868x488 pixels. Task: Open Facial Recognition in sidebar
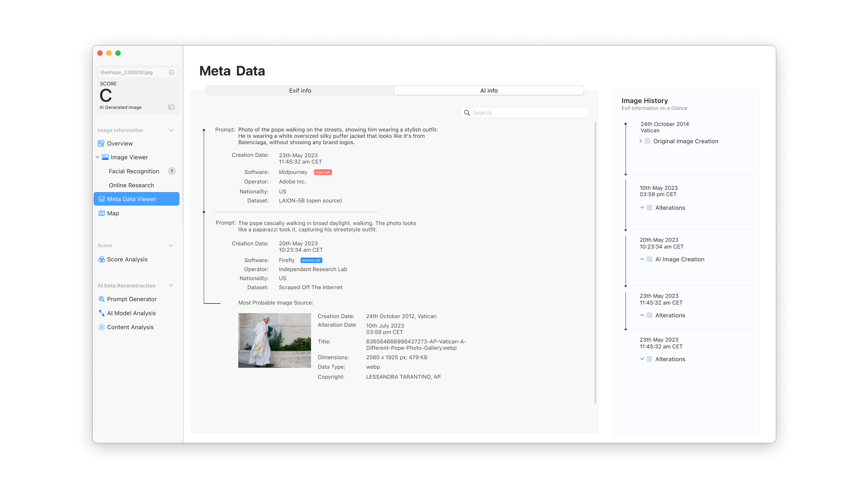click(x=134, y=171)
